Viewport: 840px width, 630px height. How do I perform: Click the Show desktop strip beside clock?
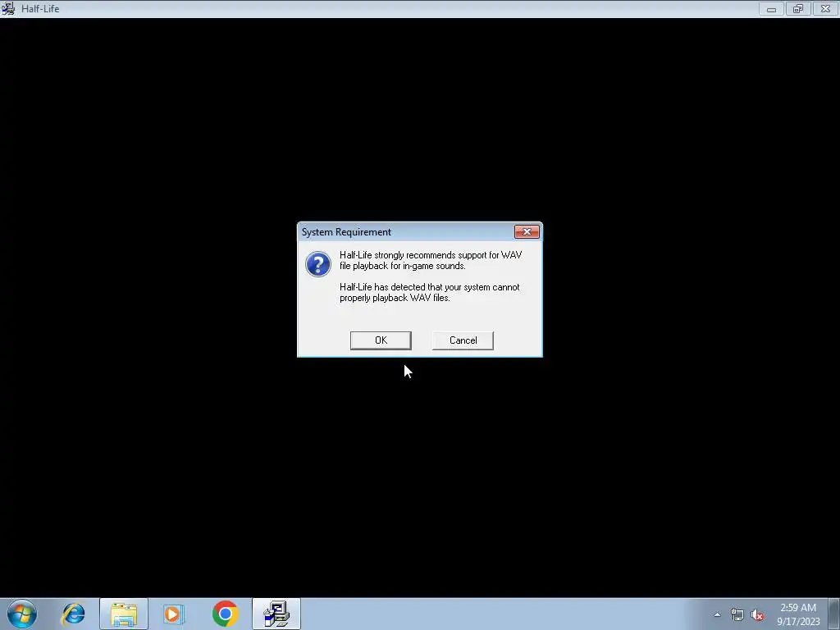click(834, 614)
